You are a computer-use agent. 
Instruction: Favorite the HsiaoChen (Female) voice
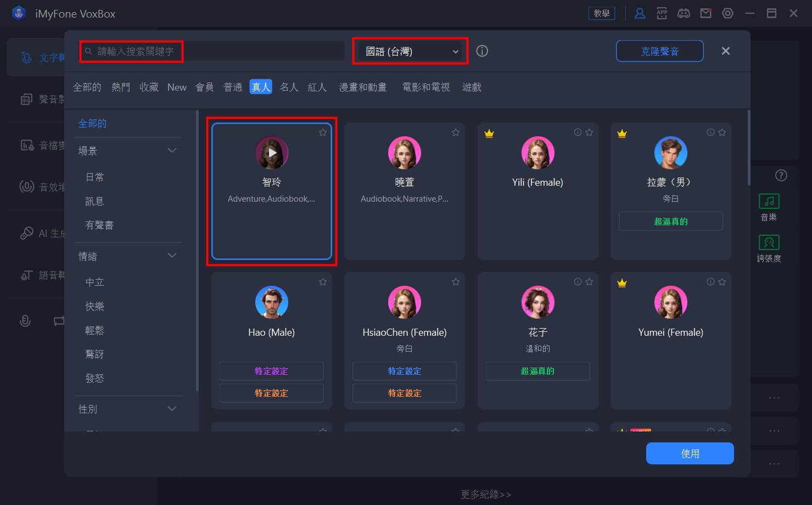click(x=456, y=282)
